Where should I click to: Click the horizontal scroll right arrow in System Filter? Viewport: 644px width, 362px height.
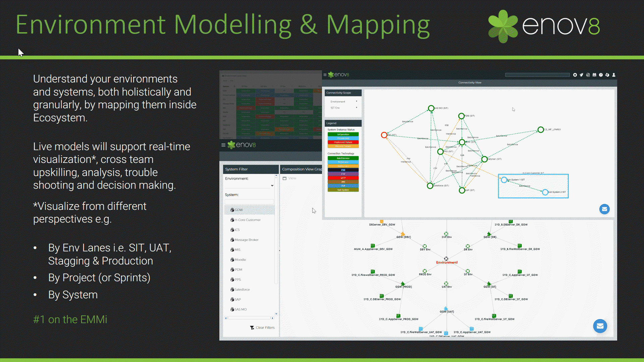(272, 318)
